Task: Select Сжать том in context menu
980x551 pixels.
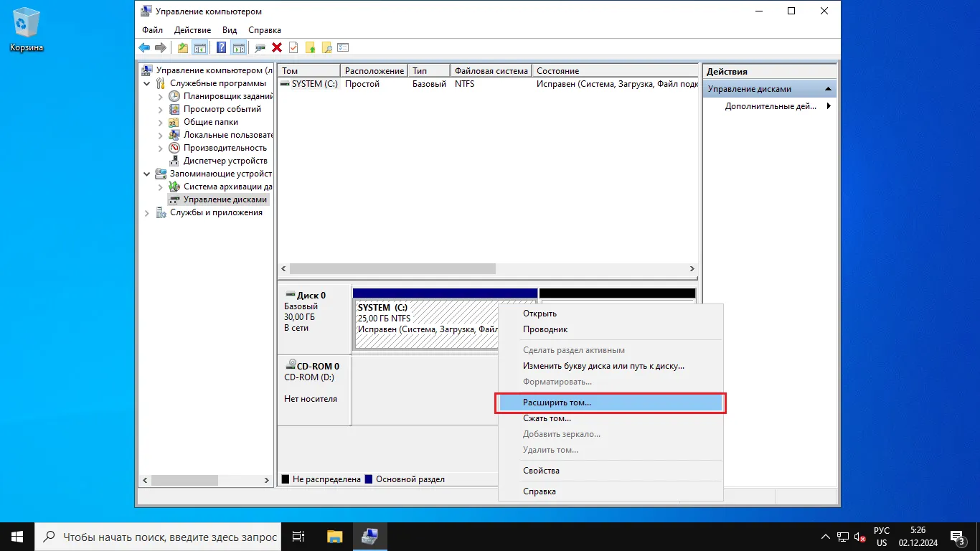Action: pyautogui.click(x=547, y=418)
